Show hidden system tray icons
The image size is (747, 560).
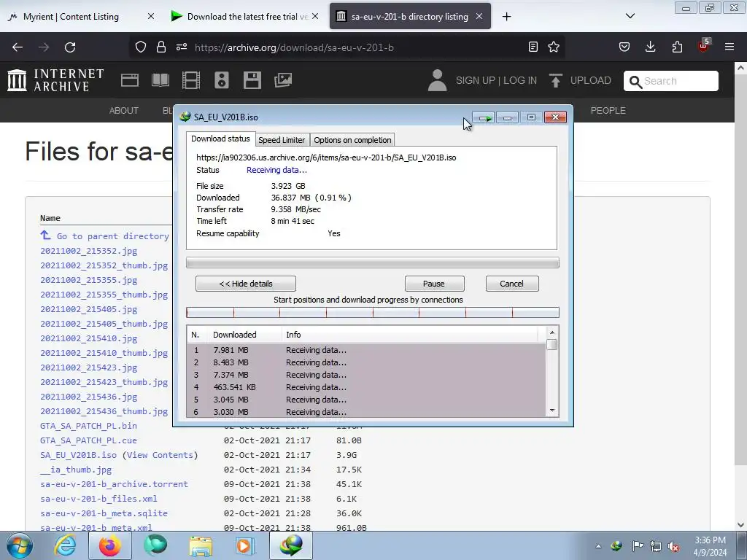598,547
